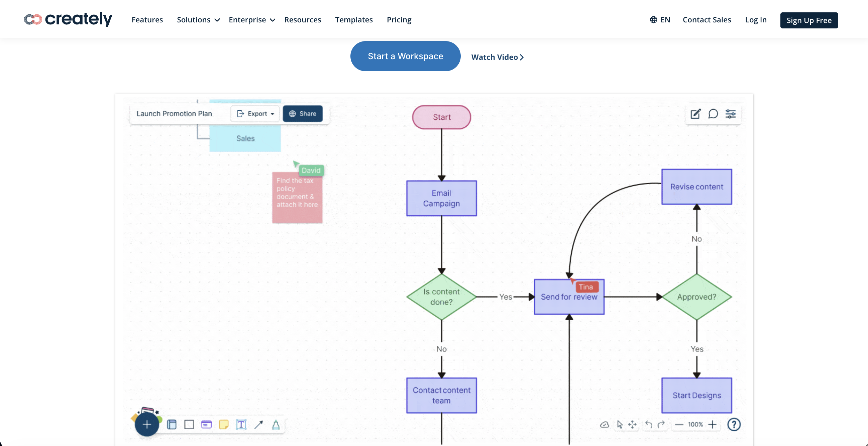Open the canvas settings sliders icon
The height and width of the screenshot is (446, 868).
[731, 114]
